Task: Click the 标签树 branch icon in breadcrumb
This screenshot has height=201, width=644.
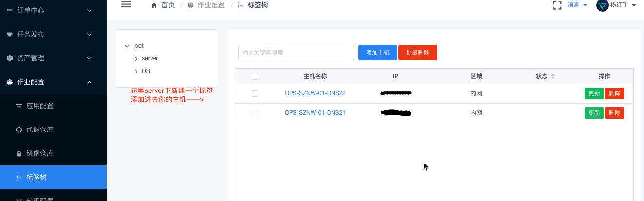Action: [240, 5]
